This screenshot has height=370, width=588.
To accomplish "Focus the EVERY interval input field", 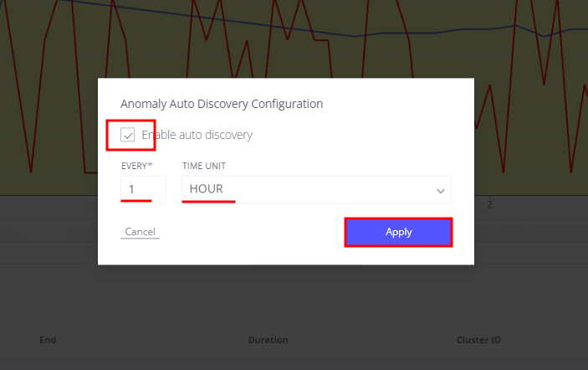I will point(143,188).
